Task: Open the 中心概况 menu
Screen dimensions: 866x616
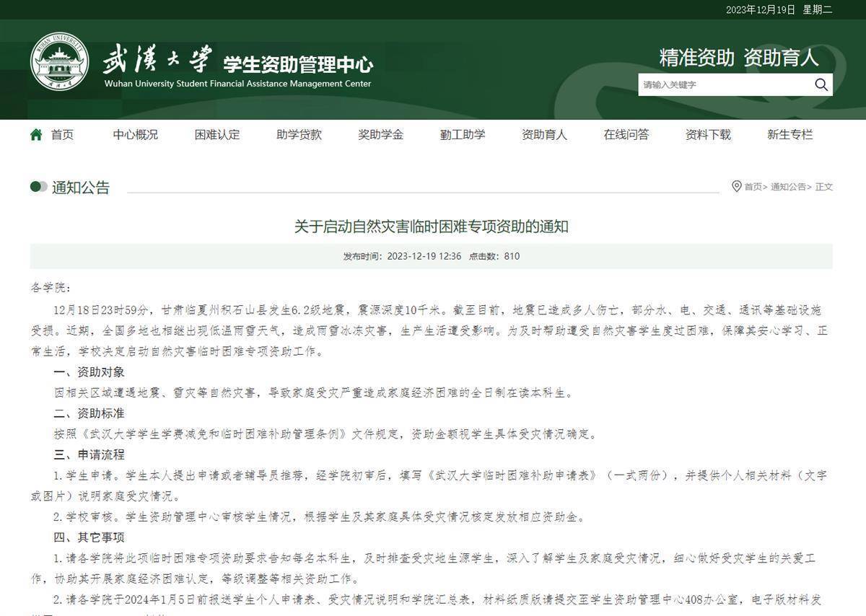Action: 135,135
